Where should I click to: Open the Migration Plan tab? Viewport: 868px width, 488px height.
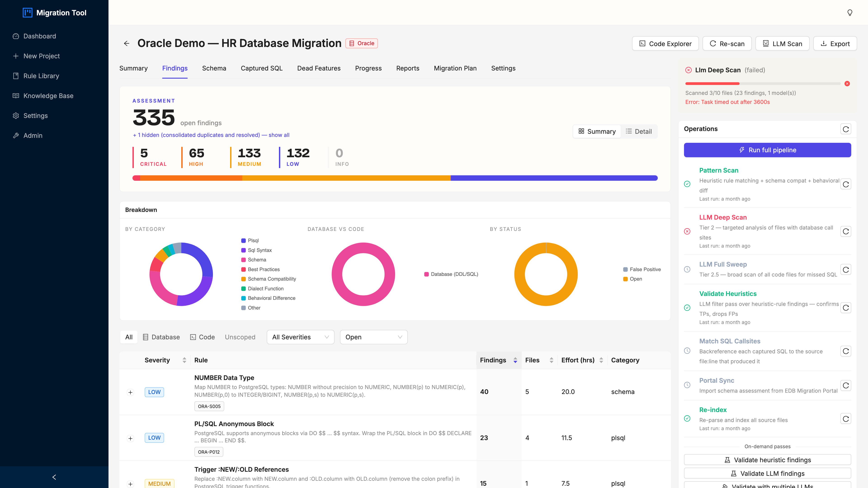click(x=455, y=68)
